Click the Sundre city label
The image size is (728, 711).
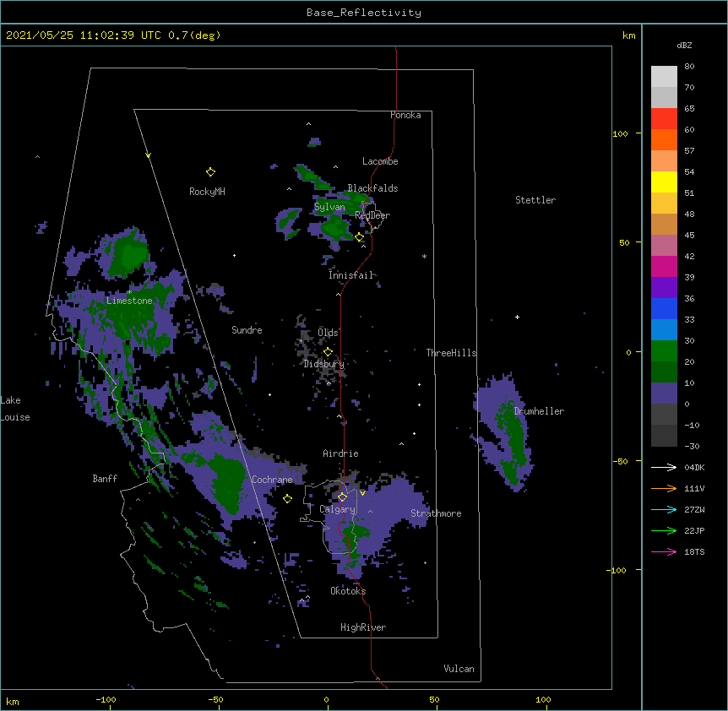247,330
